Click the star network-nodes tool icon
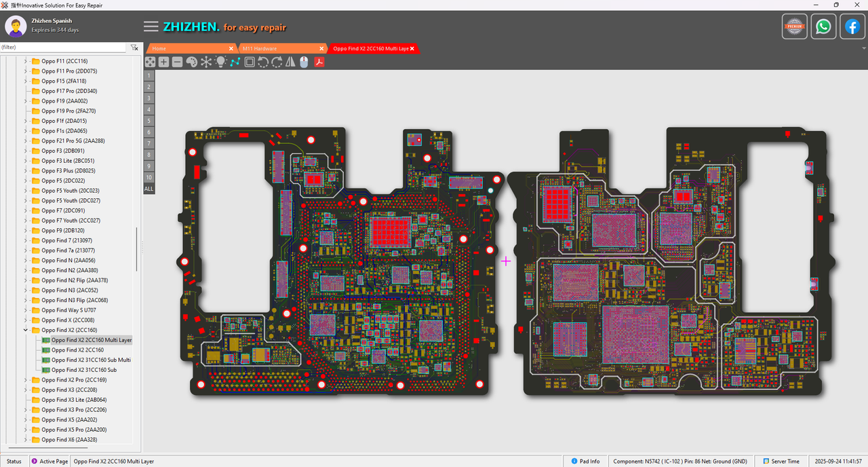The image size is (868, 467). pyautogui.click(x=206, y=62)
